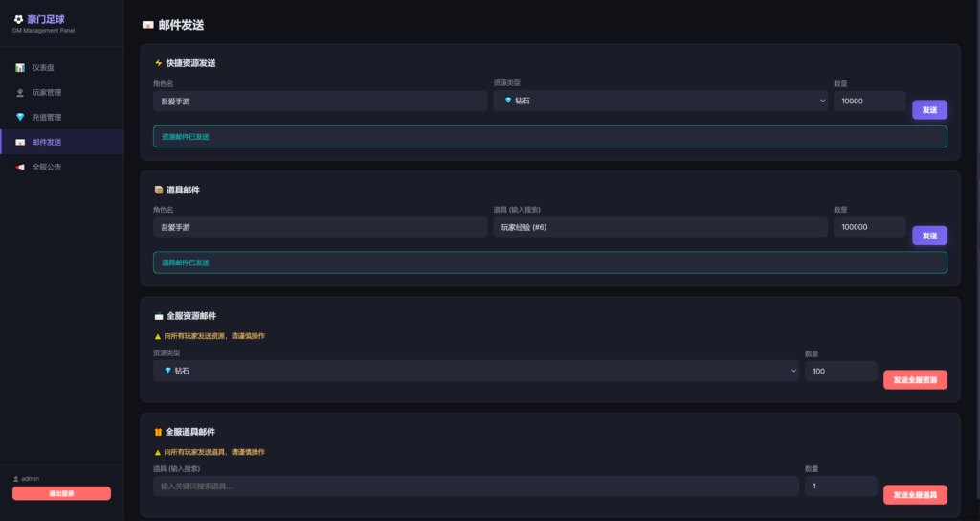Click the diamond icon beside 充值管理
The image size is (980, 521).
pyautogui.click(x=20, y=118)
